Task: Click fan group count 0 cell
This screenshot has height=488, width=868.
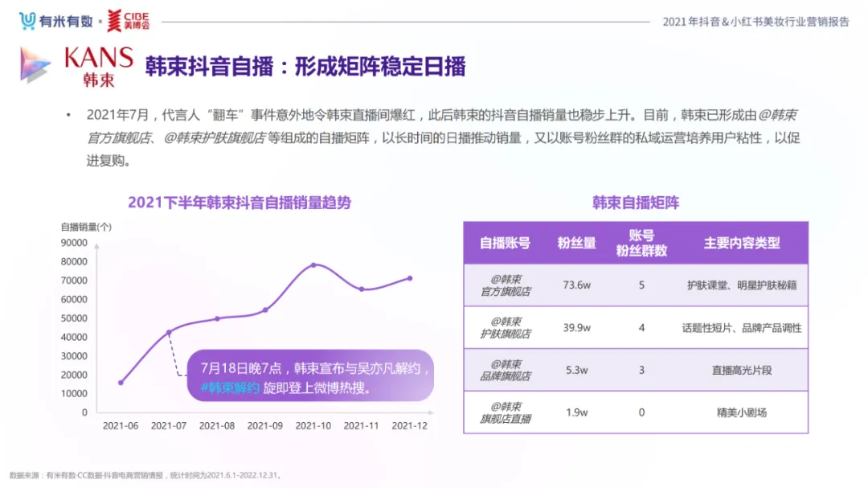Action: [641, 412]
